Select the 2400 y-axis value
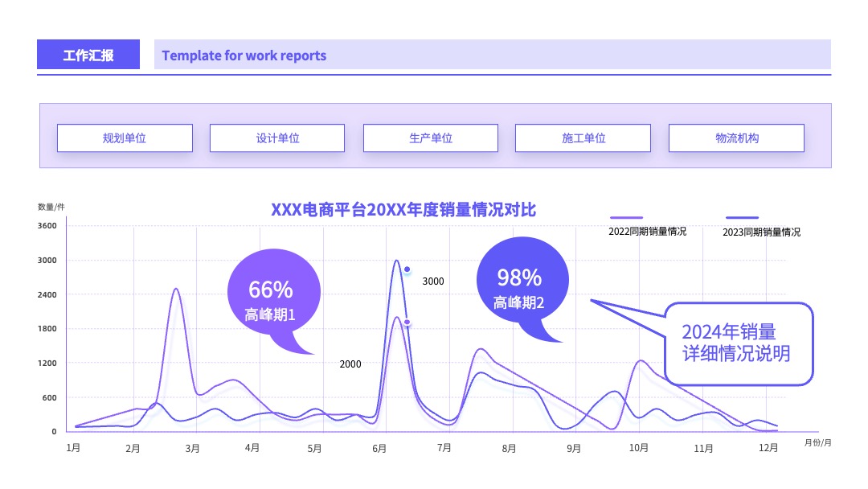The image size is (868, 489). 47,294
